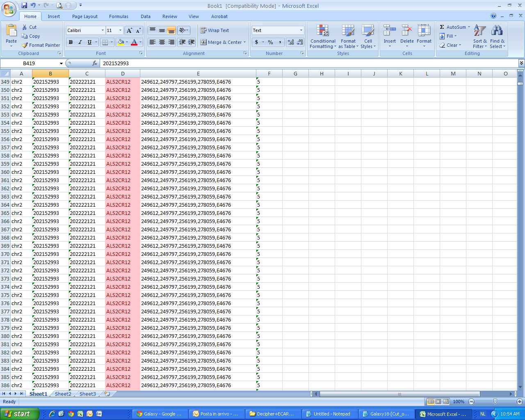Open the Text number format dropdown
This screenshot has width=525, height=420.
[301, 30]
